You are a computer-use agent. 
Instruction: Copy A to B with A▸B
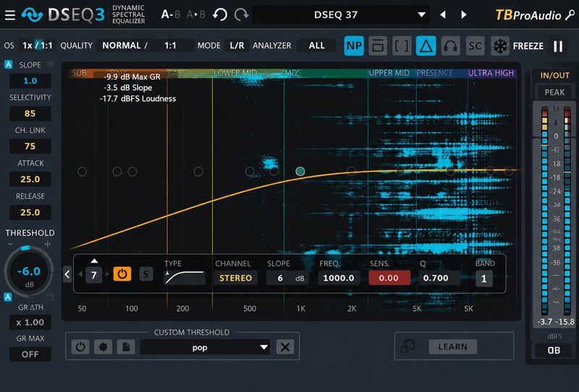click(195, 14)
